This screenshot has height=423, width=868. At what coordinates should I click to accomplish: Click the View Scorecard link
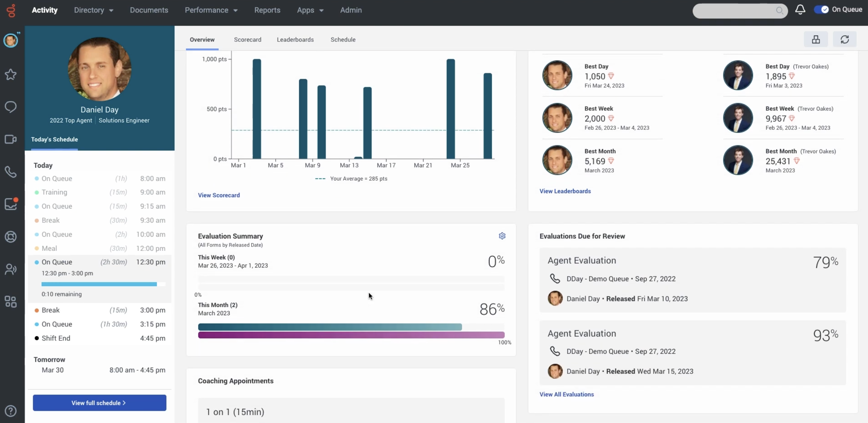[219, 195]
